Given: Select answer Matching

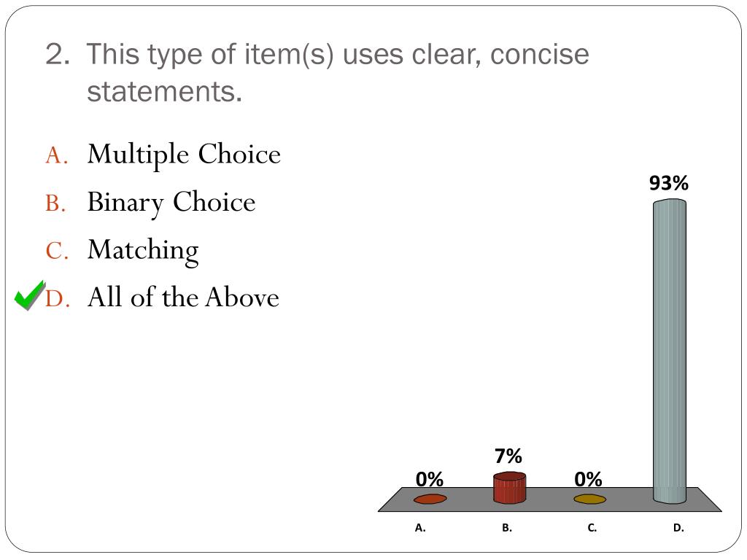Looking at the screenshot, I should coord(143,250).
